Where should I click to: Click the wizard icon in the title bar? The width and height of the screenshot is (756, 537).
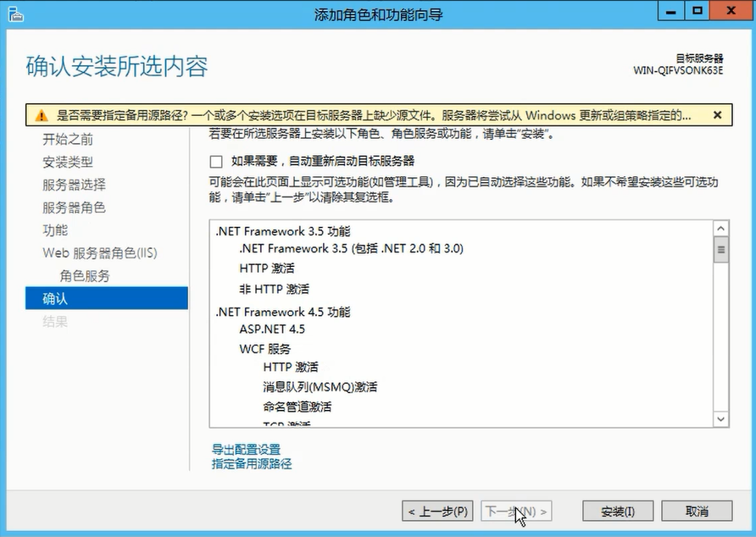15,14
